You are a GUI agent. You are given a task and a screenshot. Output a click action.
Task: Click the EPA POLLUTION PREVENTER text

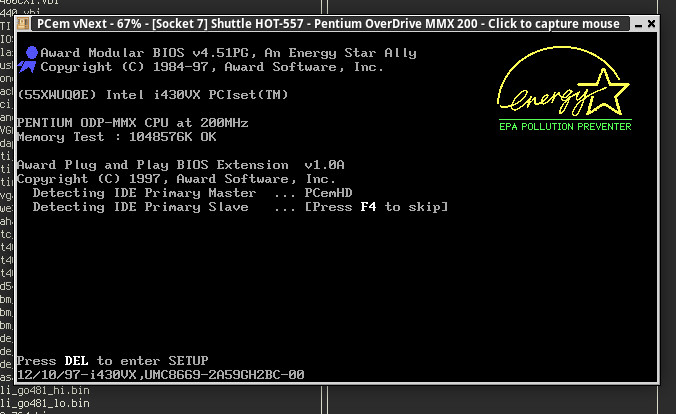point(565,126)
